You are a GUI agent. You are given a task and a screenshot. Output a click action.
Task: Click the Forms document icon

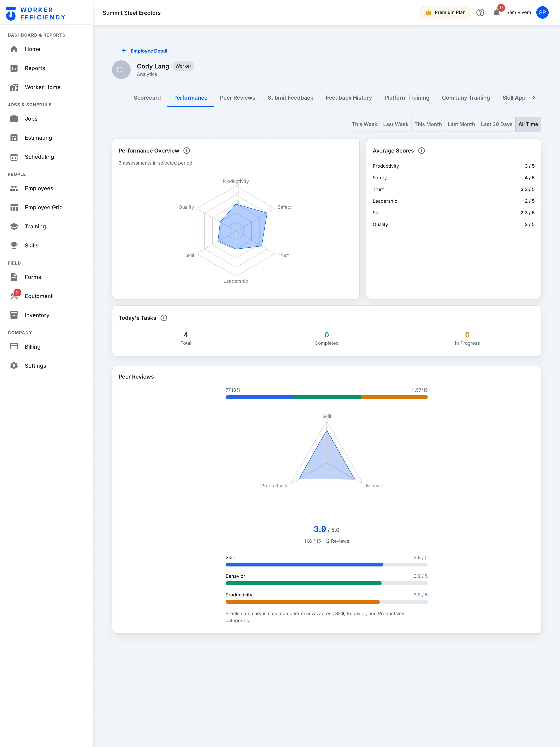14,277
